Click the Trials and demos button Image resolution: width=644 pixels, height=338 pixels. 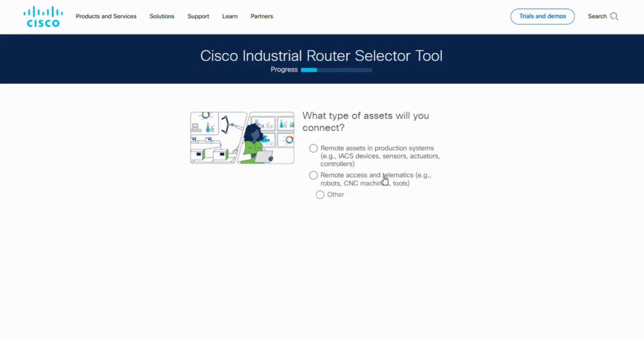point(543,16)
